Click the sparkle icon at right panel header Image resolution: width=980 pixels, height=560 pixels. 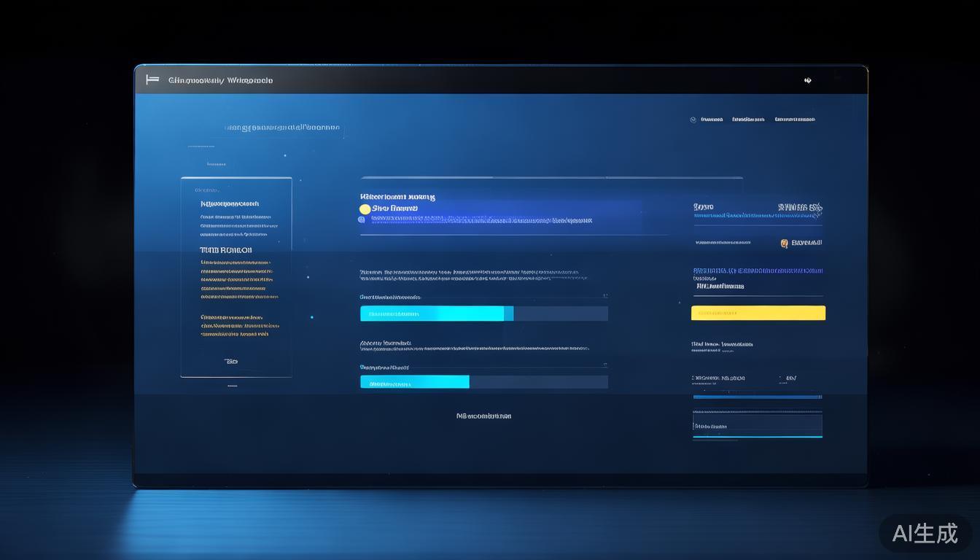point(819,208)
